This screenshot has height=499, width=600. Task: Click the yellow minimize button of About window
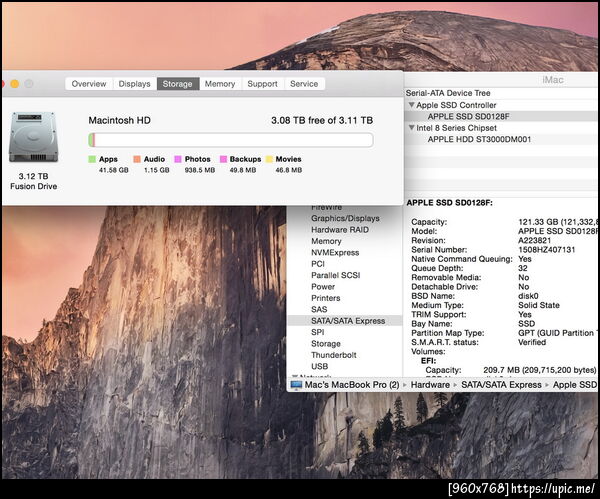tap(15, 84)
